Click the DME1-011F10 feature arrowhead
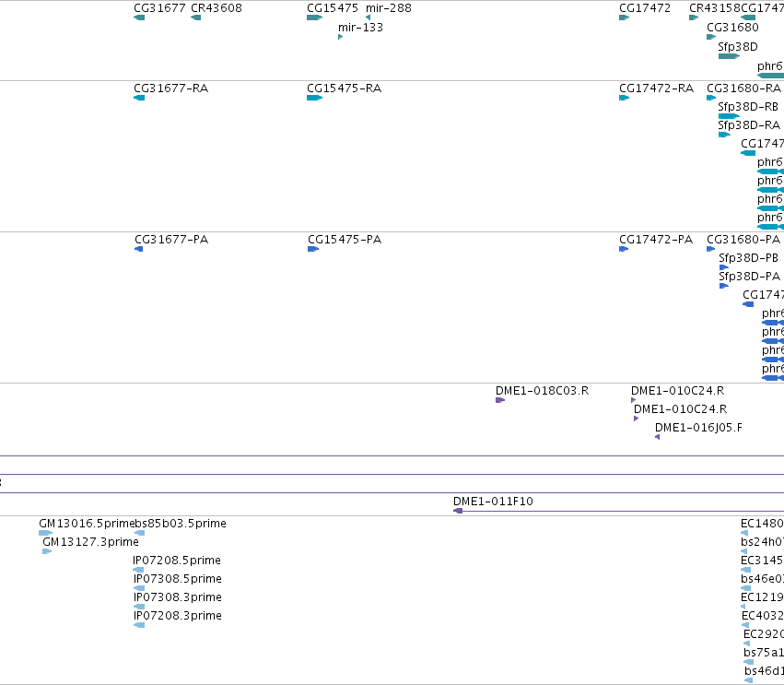Viewport: 784px width, 685px height. point(458,511)
